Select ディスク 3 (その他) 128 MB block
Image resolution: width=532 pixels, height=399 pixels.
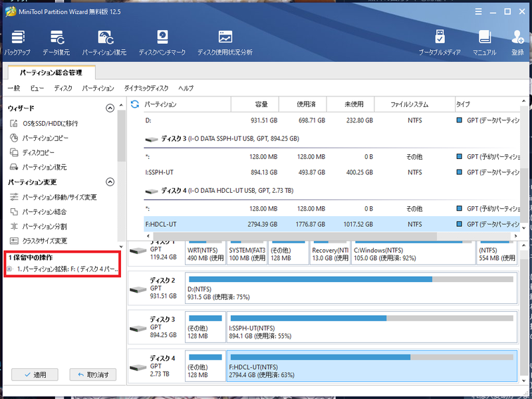coord(205,327)
